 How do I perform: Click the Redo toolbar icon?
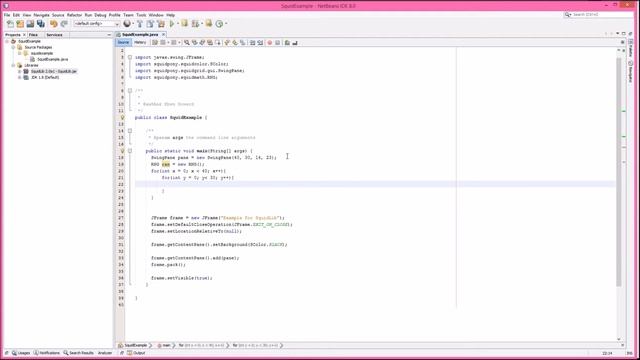coord(64,24)
